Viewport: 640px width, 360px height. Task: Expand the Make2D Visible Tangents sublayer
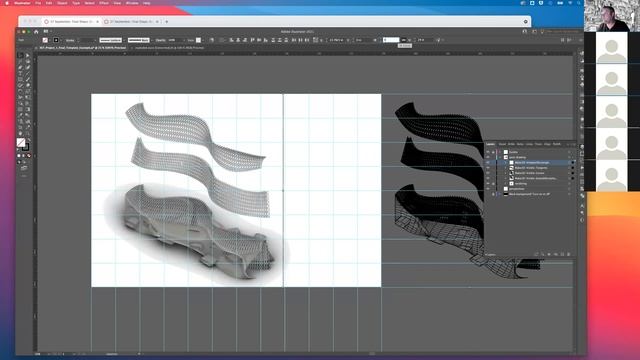505,168
